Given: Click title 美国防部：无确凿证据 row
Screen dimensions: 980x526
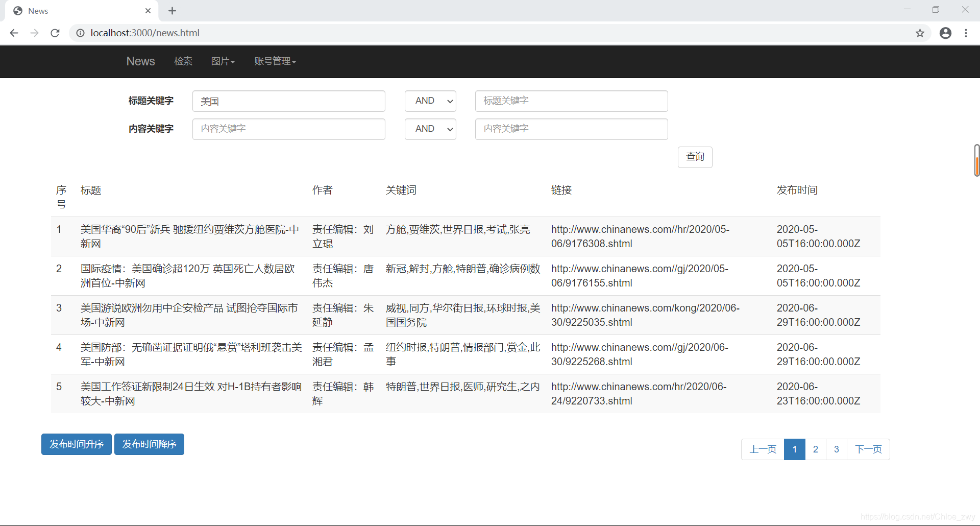Looking at the screenshot, I should pyautogui.click(x=191, y=354).
